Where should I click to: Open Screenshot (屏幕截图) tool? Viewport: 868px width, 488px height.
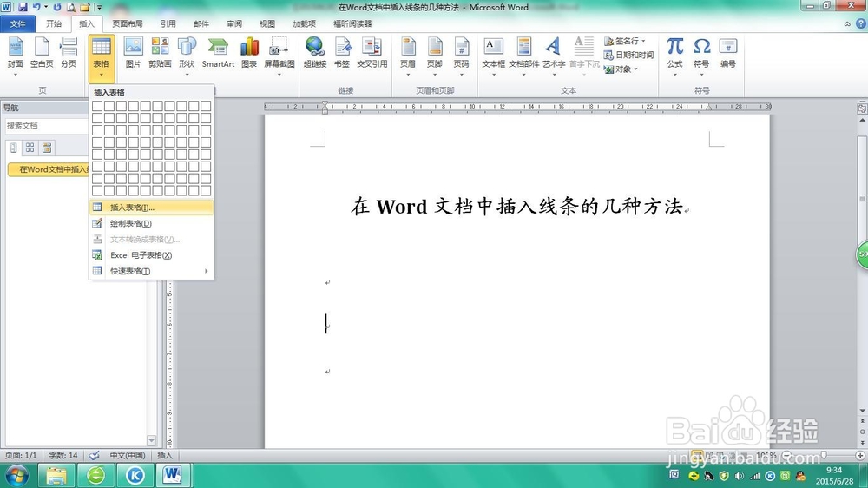tap(279, 56)
